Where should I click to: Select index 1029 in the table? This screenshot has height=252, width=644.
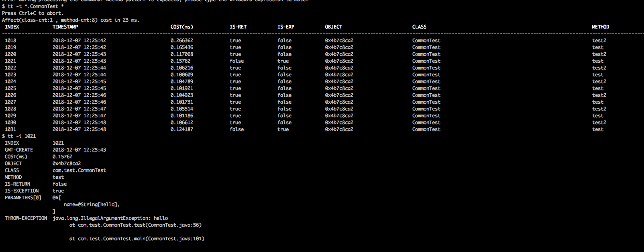pos(10,116)
